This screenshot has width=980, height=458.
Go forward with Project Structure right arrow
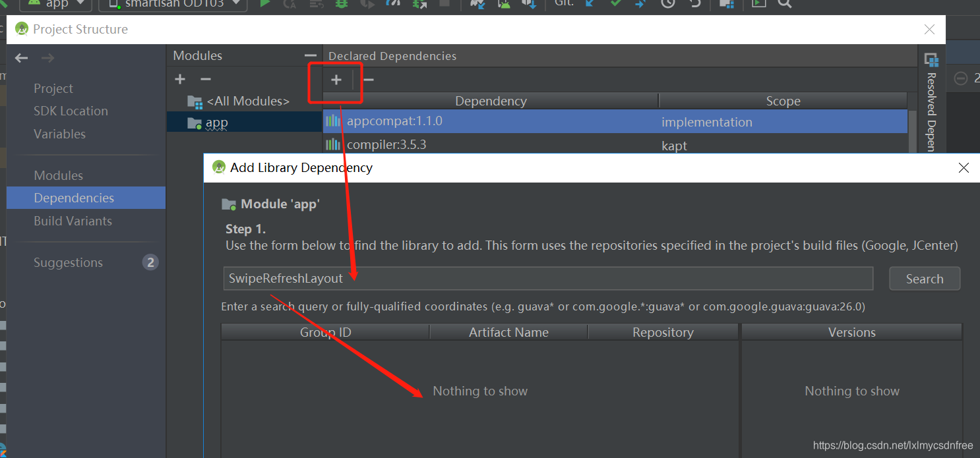[x=47, y=58]
